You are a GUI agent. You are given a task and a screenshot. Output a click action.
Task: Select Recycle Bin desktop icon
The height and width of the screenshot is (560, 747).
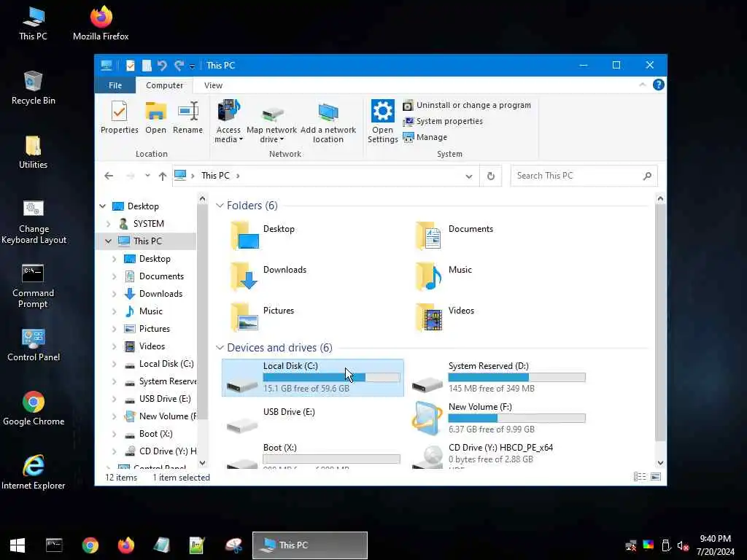(x=33, y=87)
